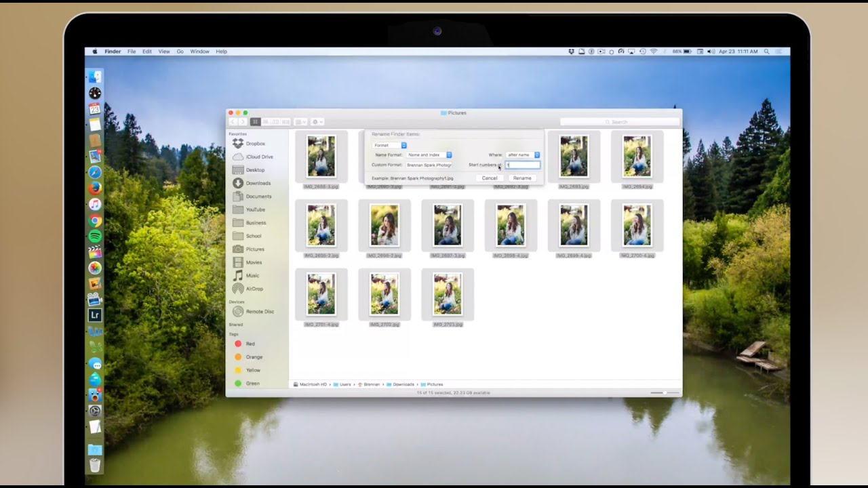Open the Name Format dropdown

click(429, 155)
